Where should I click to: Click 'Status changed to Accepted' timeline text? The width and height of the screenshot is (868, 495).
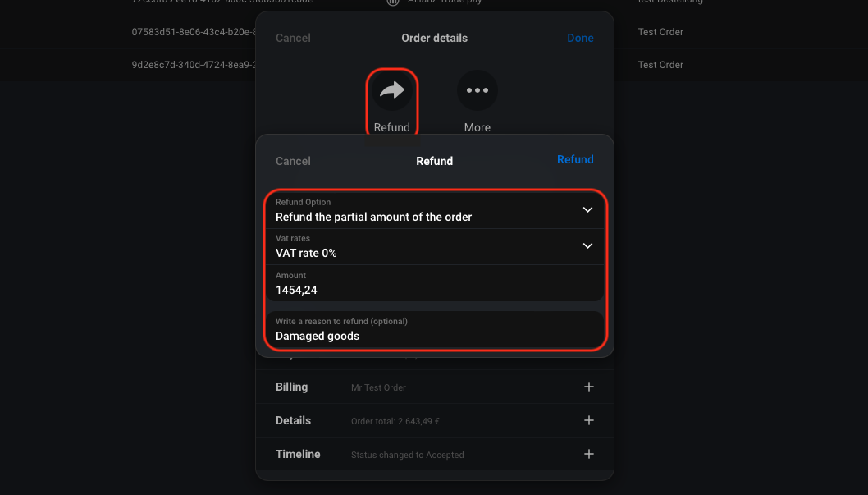tap(408, 455)
